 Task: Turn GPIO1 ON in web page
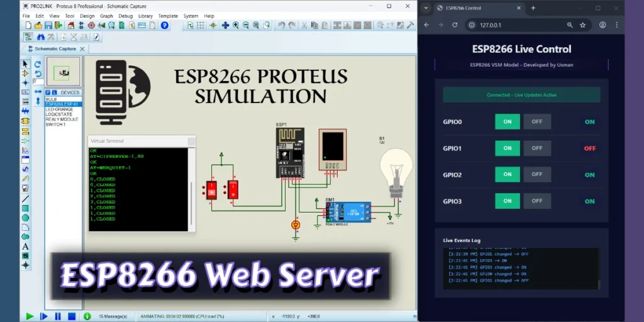tap(508, 148)
